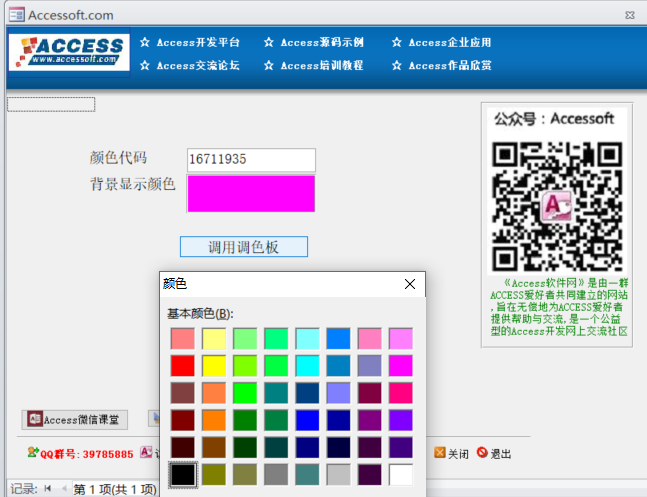Click the green QQ group people icon
The width and height of the screenshot is (647, 497).
pos(33,452)
